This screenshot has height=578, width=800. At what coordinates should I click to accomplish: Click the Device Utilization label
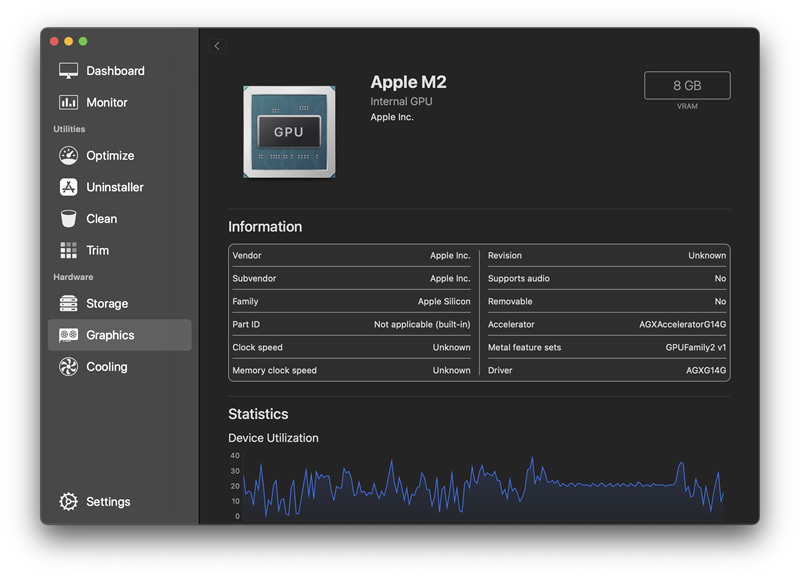(273, 438)
